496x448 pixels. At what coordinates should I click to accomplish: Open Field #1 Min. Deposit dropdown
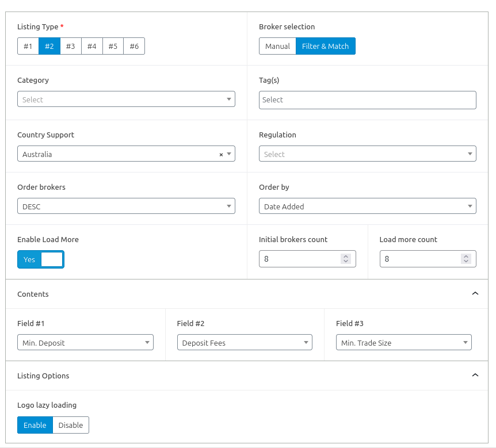[85, 343]
